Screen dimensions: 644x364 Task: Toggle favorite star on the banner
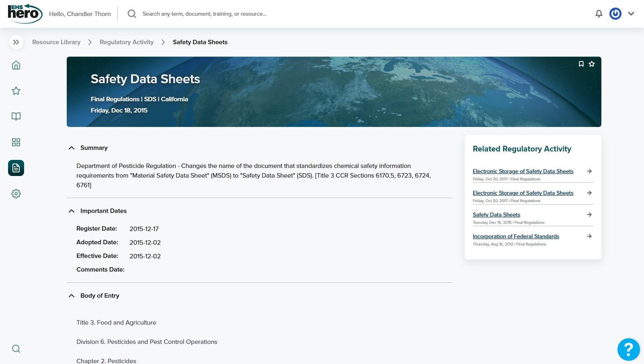click(x=592, y=64)
